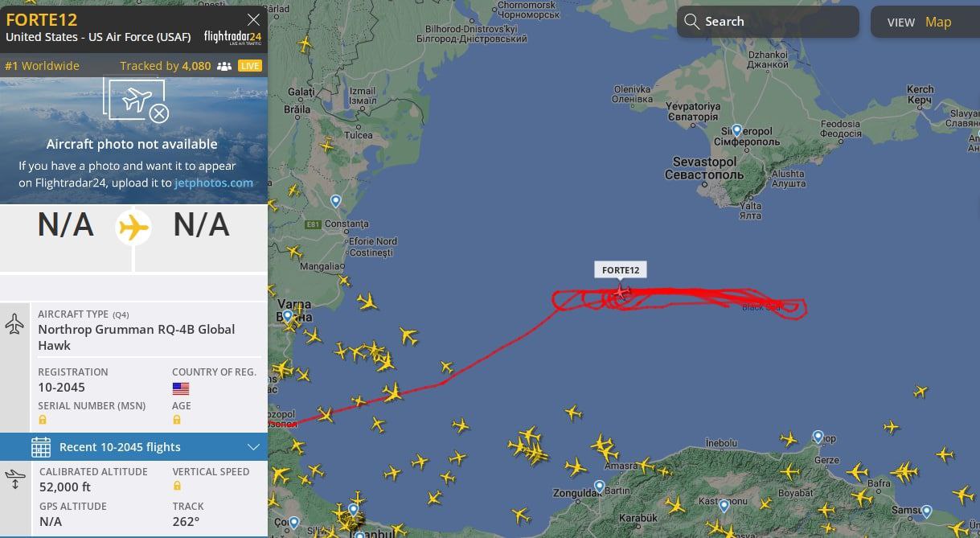Click the calendar icon beside Recent flights
This screenshot has height=538, width=980.
point(41,447)
